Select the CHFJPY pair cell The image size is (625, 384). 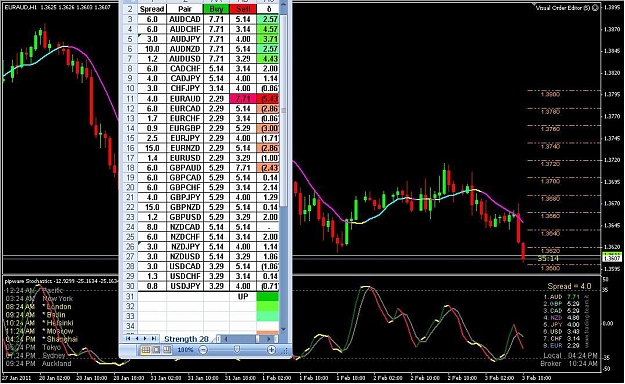185,88
